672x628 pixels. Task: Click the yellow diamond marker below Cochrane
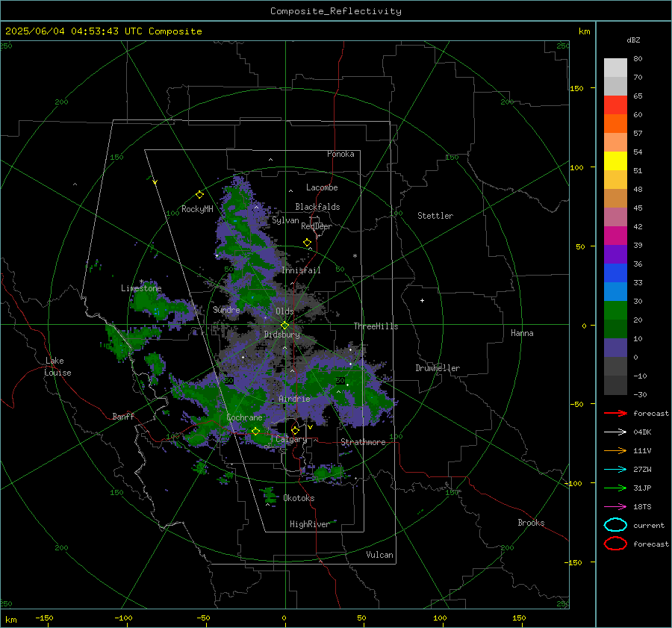click(255, 432)
